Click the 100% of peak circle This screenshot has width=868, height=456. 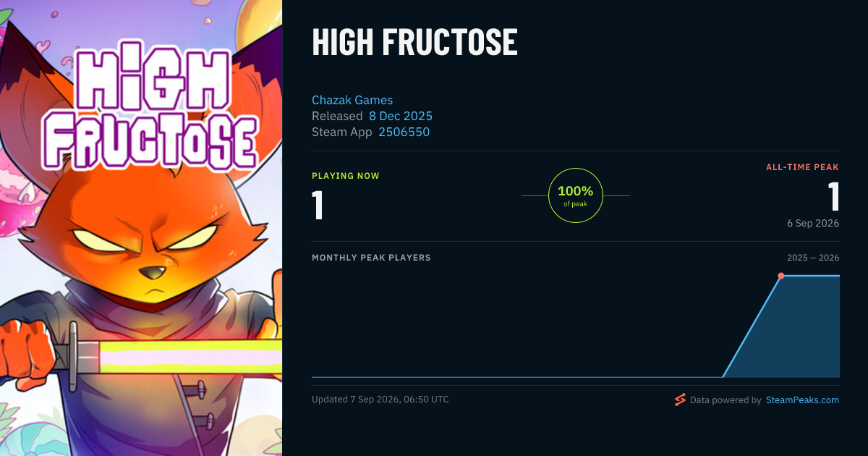576,195
